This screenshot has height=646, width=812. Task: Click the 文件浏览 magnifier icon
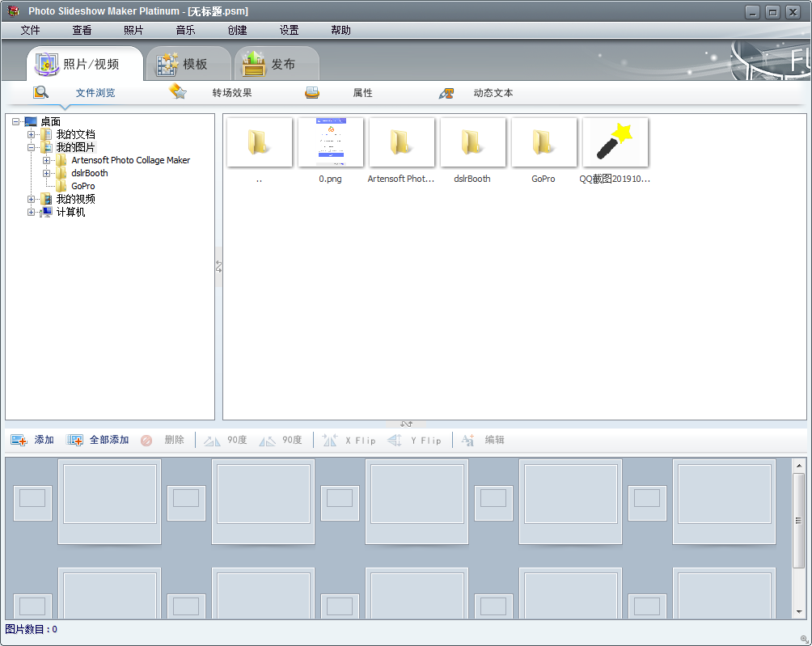coord(41,93)
